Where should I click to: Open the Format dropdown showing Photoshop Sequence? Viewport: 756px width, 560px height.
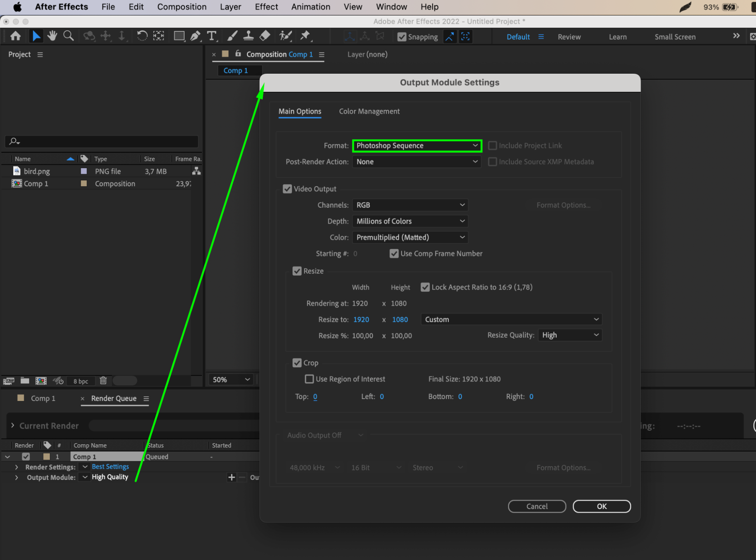(x=417, y=145)
